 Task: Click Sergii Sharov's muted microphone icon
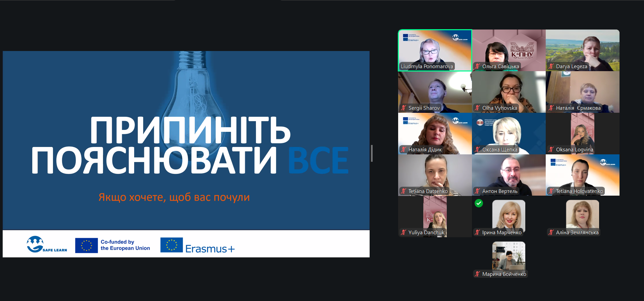coord(404,108)
